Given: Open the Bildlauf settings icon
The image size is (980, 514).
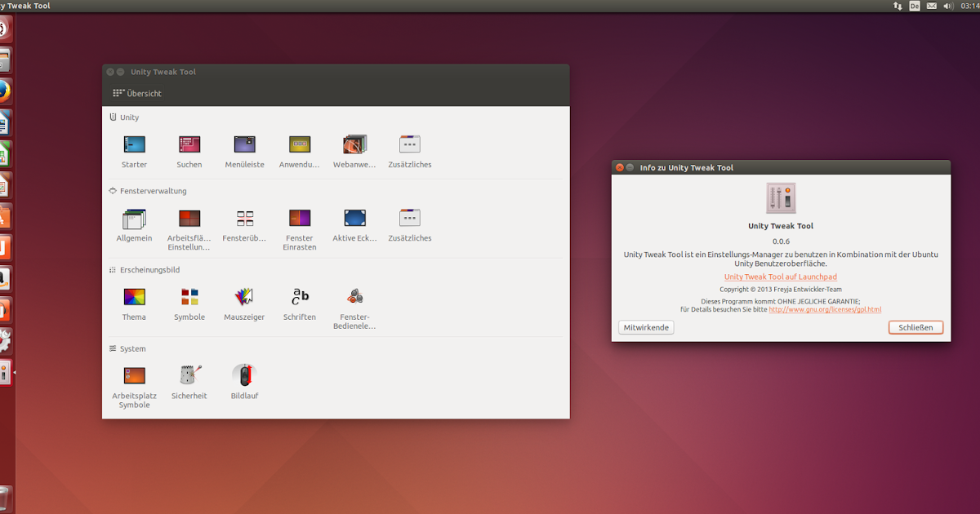Looking at the screenshot, I should pos(244,375).
